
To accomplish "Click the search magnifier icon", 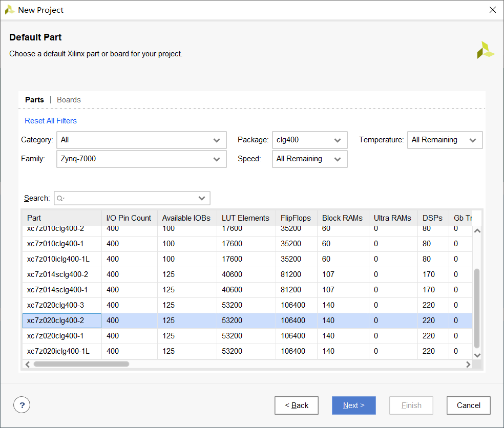I will pos(60,198).
